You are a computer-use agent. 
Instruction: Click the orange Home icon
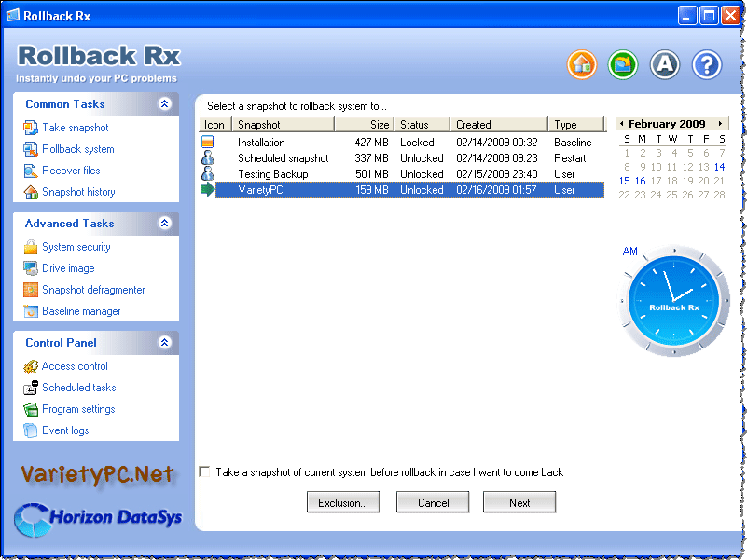click(581, 64)
